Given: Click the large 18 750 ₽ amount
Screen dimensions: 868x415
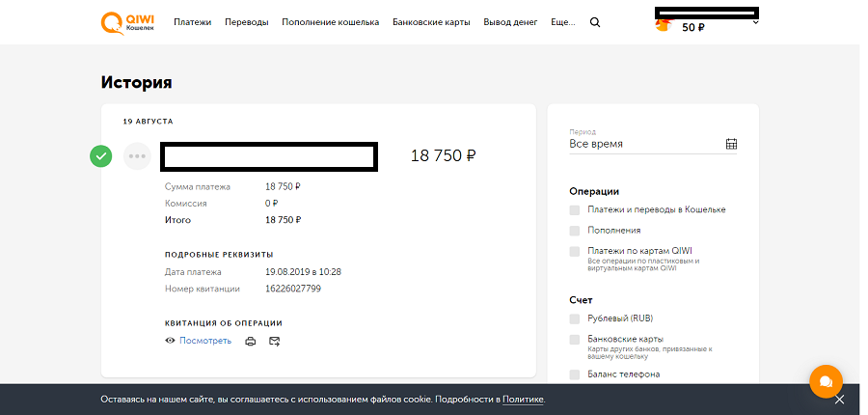Looking at the screenshot, I should [443, 156].
